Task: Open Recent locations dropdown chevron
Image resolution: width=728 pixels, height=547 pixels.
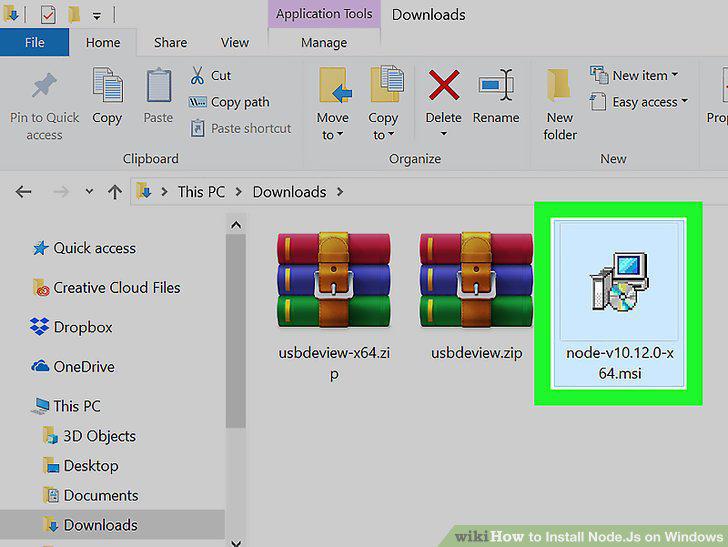Action: click(x=89, y=191)
